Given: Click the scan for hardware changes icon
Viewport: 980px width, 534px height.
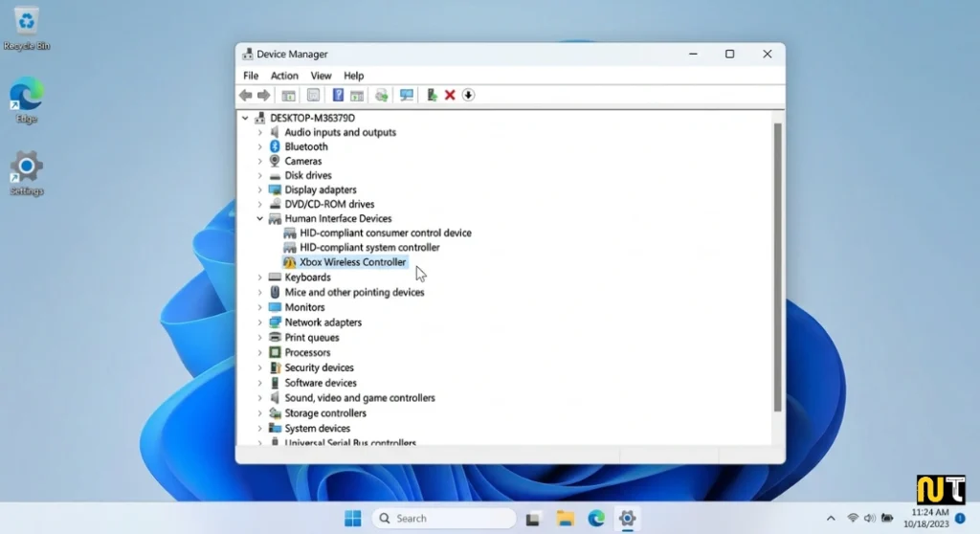Looking at the screenshot, I should (407, 95).
